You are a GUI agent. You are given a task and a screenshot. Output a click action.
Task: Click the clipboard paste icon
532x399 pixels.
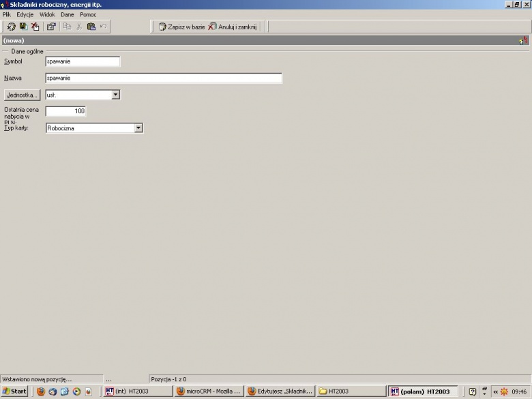[x=91, y=27]
